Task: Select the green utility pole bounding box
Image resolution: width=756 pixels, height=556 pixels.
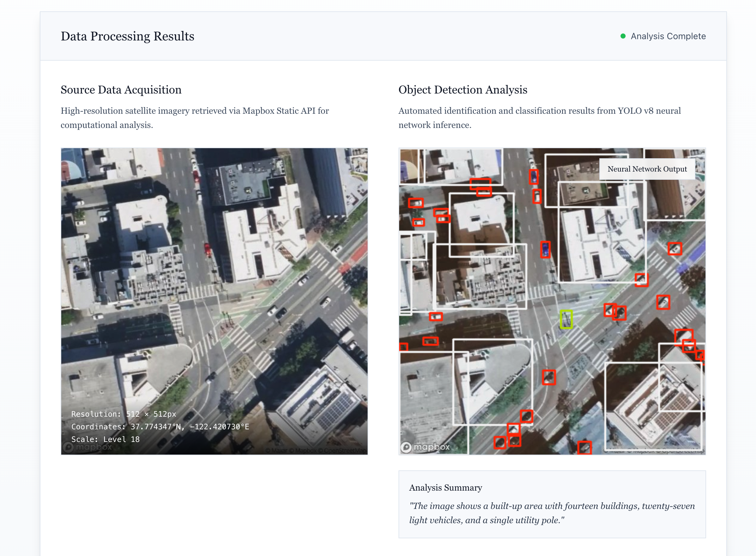Action: tap(566, 319)
